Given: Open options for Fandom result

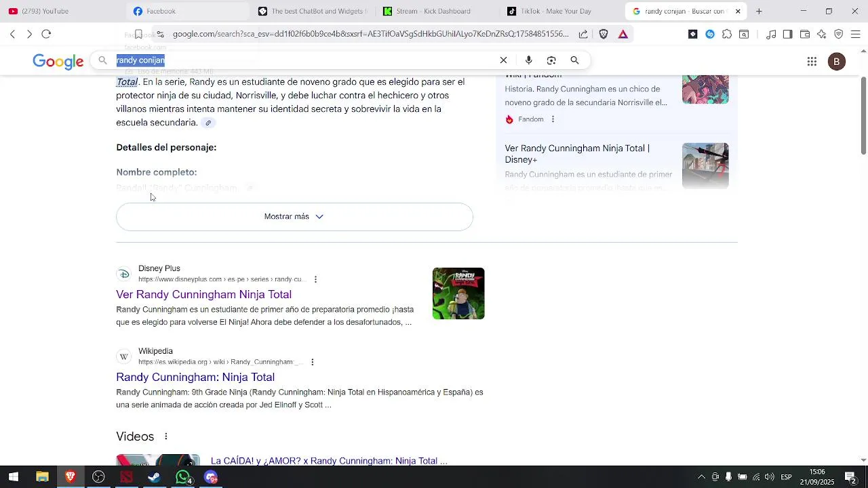Looking at the screenshot, I should click(x=553, y=119).
